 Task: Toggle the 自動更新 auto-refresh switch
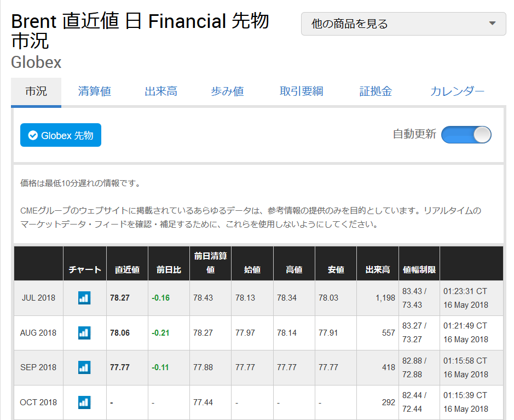tap(466, 135)
